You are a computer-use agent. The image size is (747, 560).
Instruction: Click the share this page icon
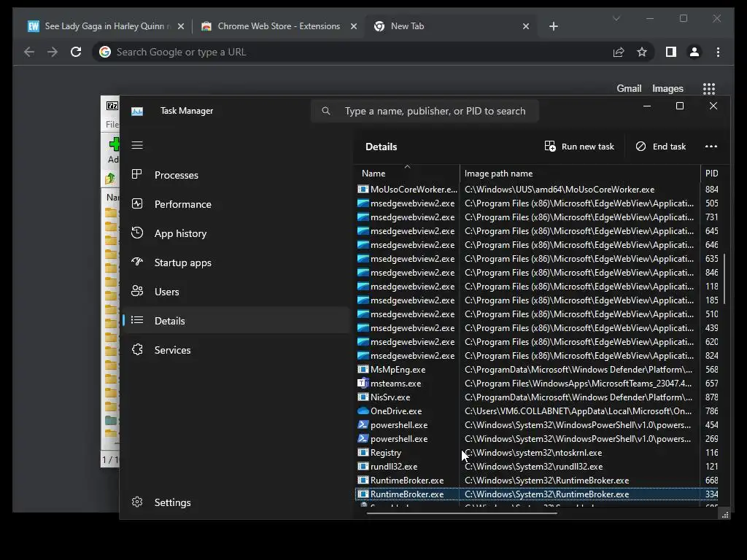click(x=619, y=52)
